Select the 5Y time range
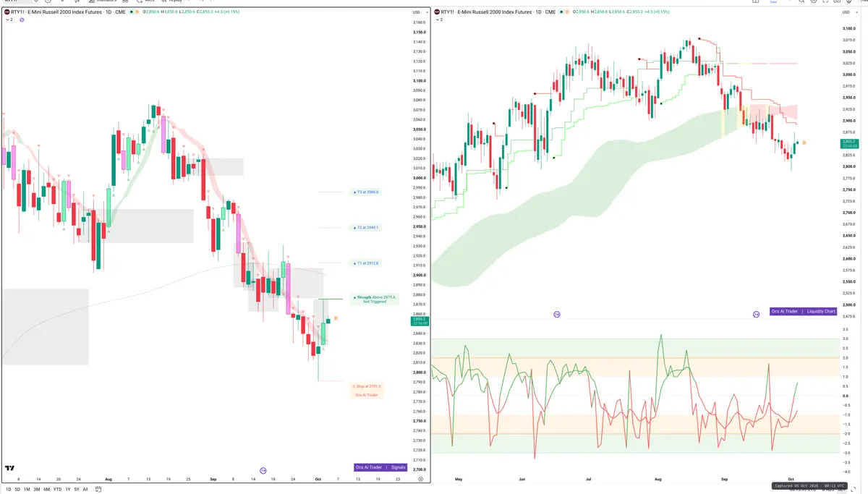The image size is (868, 494). click(77, 489)
